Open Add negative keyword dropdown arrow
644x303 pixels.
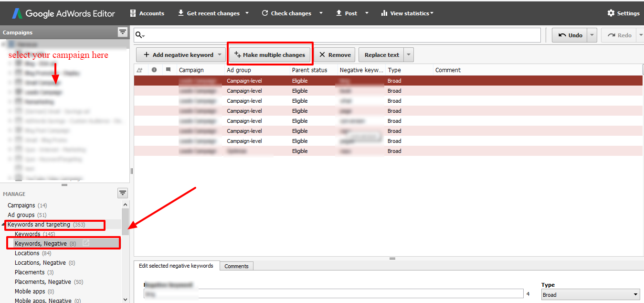coord(220,55)
